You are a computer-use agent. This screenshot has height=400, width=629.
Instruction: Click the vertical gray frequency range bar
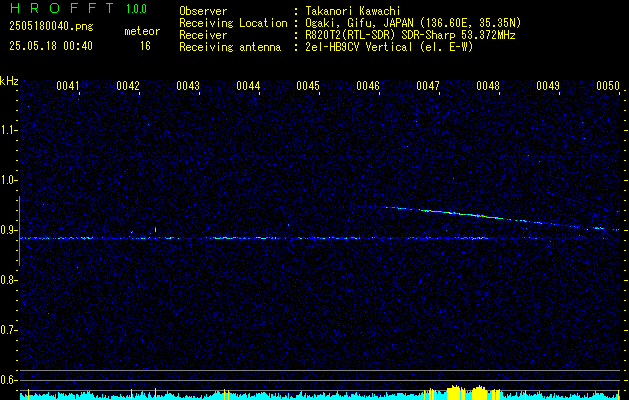(19, 231)
